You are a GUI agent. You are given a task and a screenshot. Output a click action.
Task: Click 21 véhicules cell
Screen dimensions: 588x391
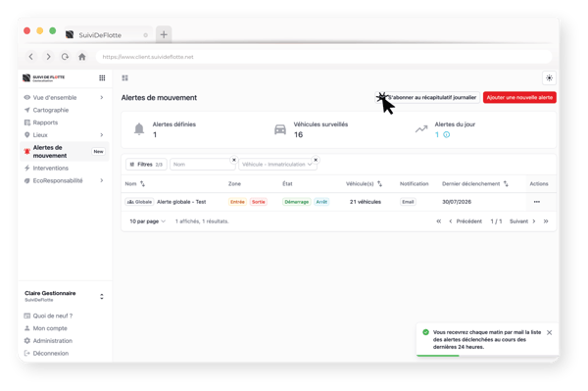pyautogui.click(x=366, y=202)
